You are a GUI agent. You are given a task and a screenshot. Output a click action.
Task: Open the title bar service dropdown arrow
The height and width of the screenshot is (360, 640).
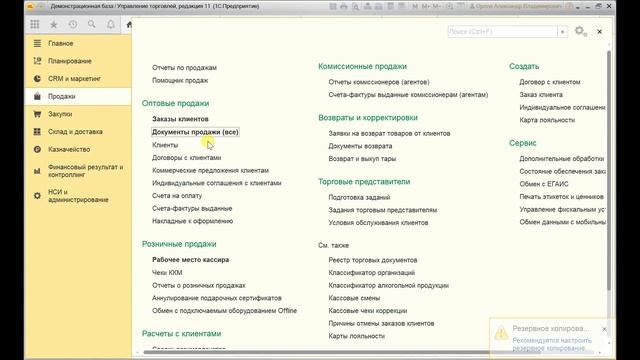pyautogui.click(x=578, y=7)
